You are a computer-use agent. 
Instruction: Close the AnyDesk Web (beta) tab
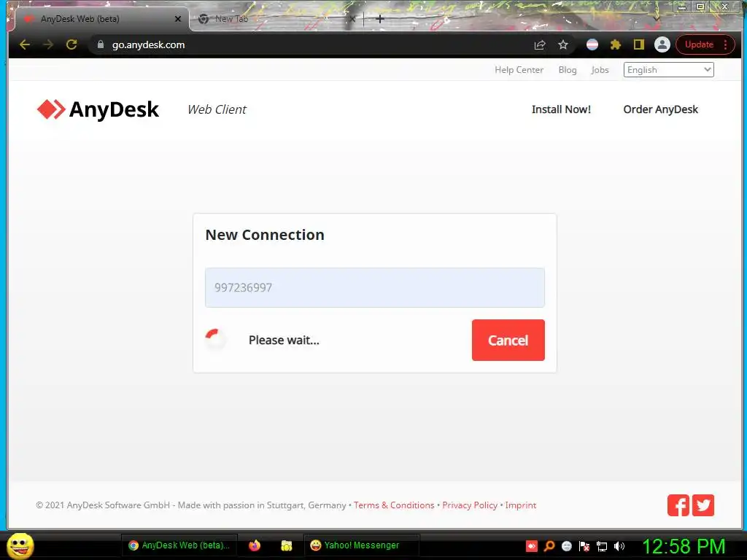(178, 19)
